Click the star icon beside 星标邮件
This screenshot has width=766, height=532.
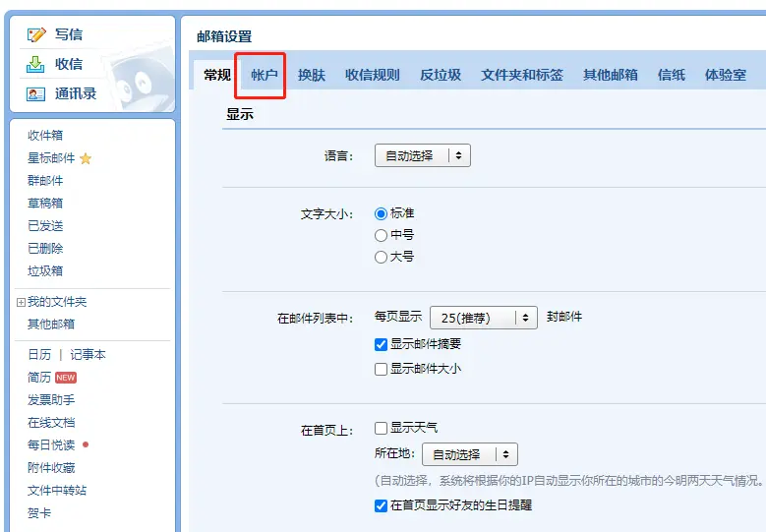coord(86,158)
